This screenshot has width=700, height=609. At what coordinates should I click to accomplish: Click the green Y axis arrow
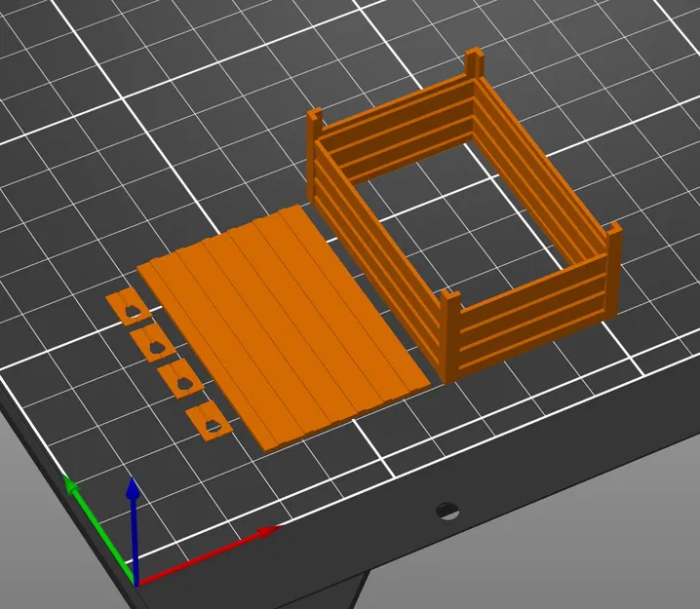pyautogui.click(x=98, y=529)
